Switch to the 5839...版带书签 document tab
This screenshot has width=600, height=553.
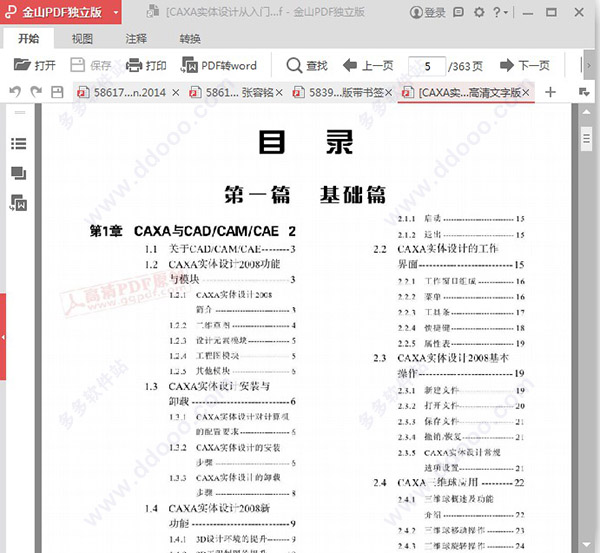point(341,93)
